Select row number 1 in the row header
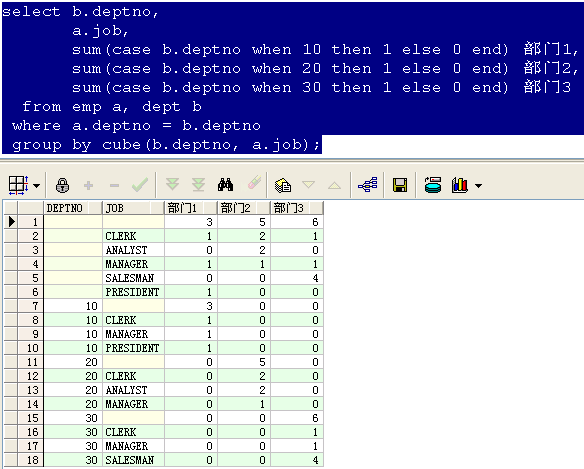The height and width of the screenshot is (469, 584). (31, 222)
